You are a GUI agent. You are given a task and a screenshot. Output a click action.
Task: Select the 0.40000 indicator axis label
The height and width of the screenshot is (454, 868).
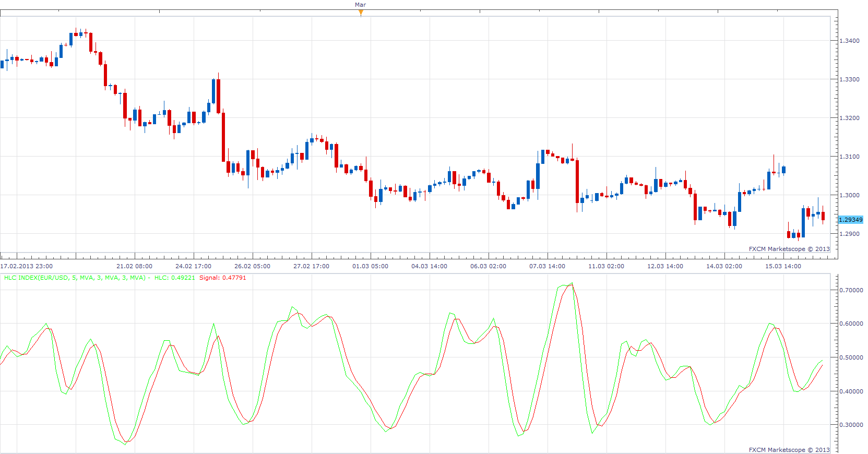851,391
